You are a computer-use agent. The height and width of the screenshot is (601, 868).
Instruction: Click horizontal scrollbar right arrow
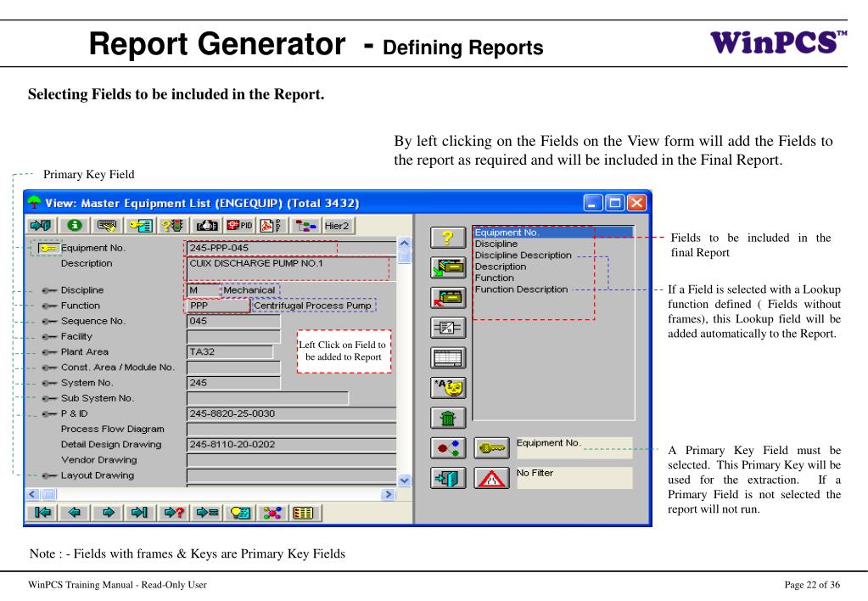point(388,494)
